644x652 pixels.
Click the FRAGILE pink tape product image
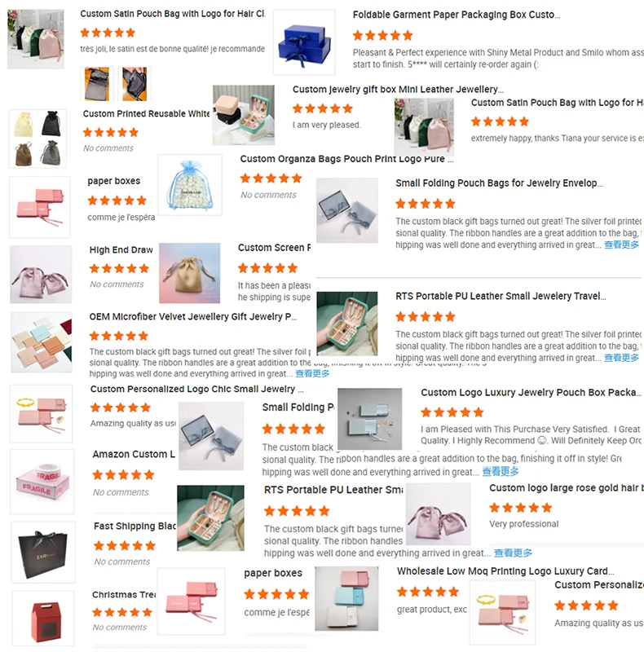point(42,482)
